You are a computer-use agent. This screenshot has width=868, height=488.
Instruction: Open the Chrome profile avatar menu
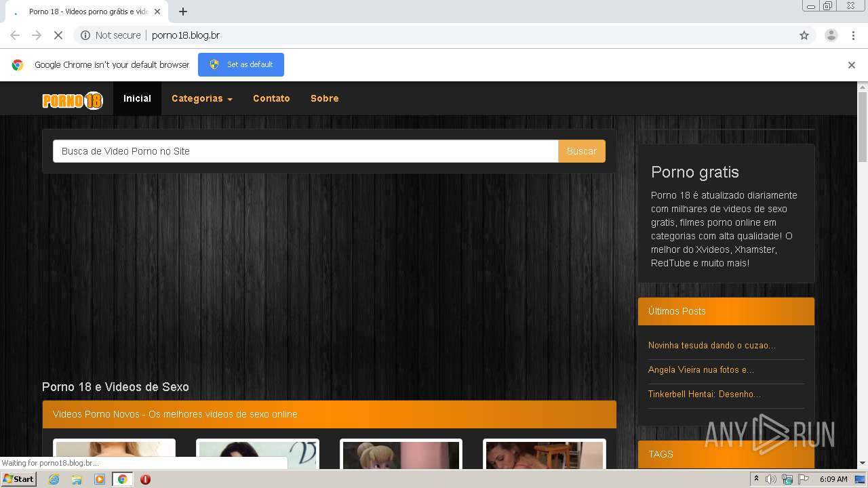point(831,35)
